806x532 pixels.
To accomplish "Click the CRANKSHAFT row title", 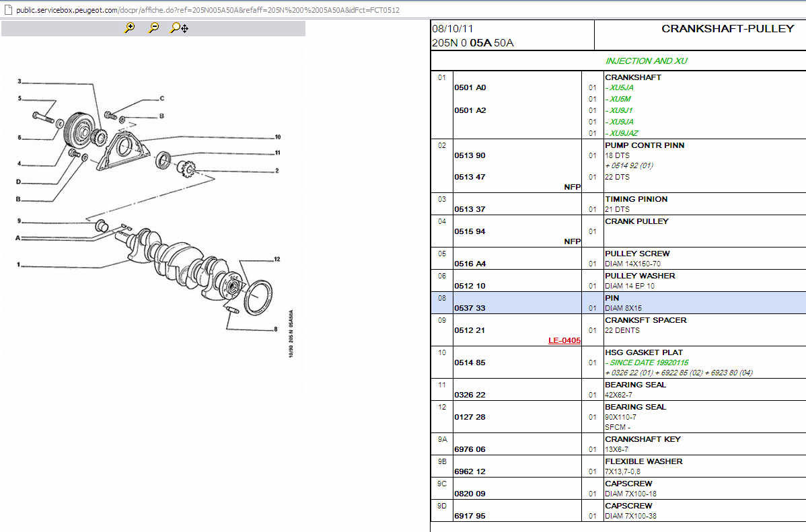I will (633, 77).
